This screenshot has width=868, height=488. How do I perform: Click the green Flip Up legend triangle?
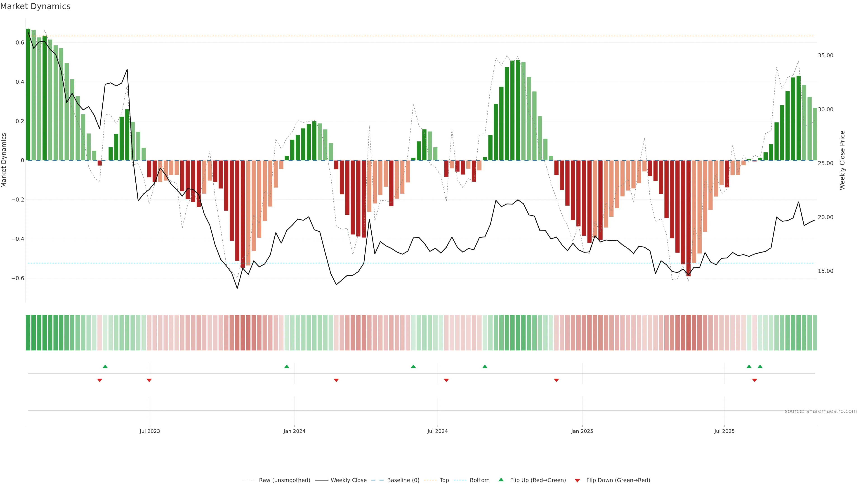[x=501, y=480]
